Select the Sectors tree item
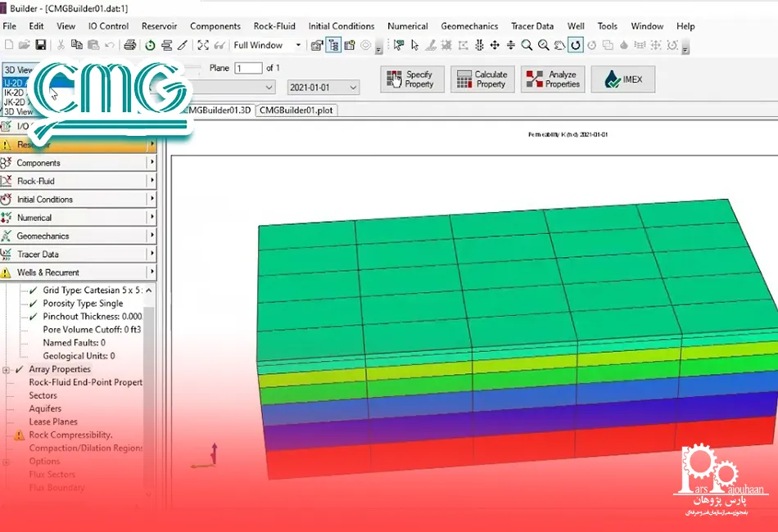778x532 pixels. coord(43,395)
